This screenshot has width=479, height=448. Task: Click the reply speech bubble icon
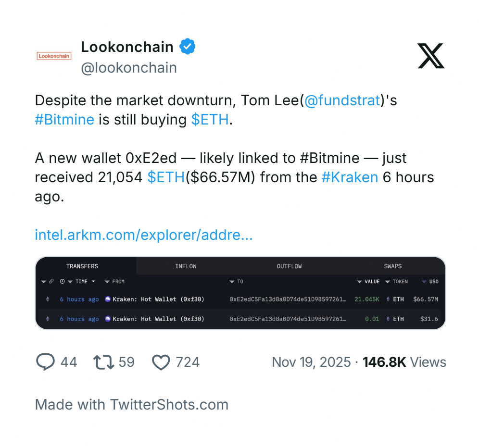(45, 361)
